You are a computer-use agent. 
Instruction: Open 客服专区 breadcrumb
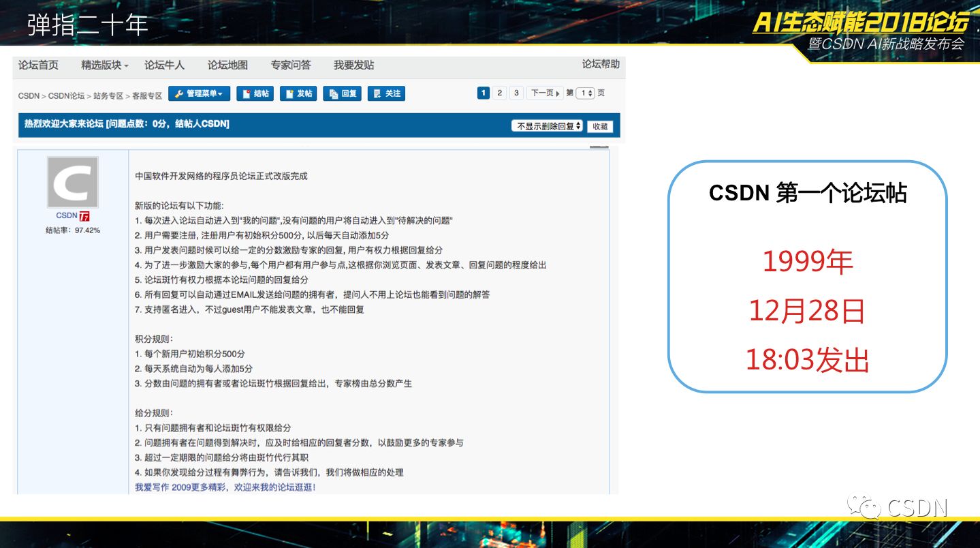coord(146,96)
